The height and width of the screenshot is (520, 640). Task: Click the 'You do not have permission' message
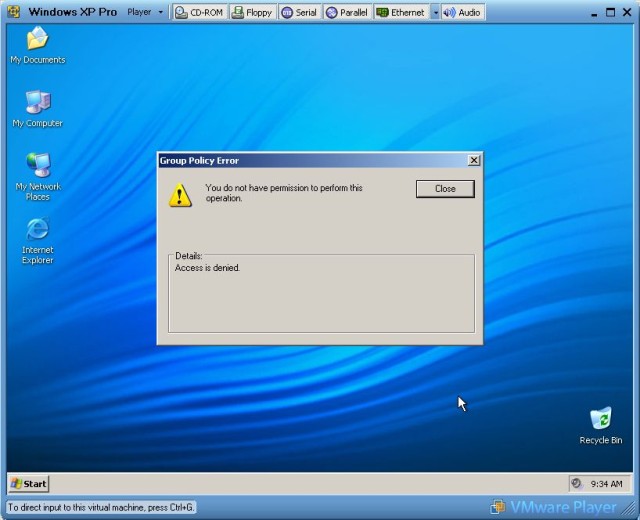284,193
